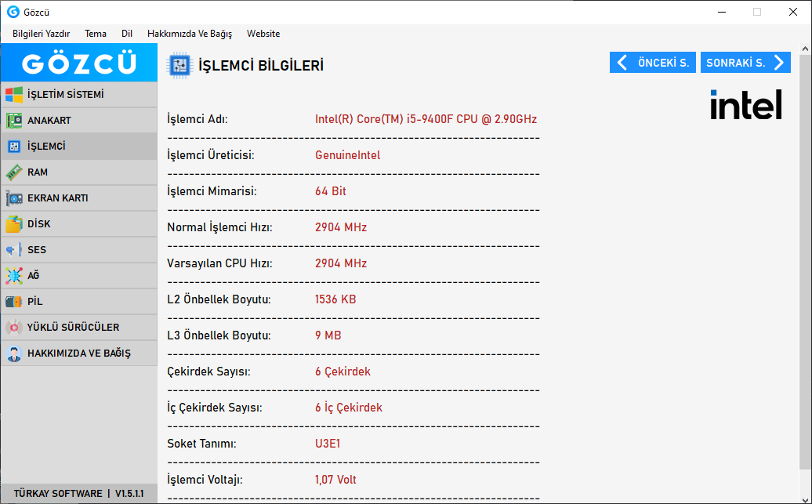Click the Normal İşlemci Hızı 2904 MHz value
The width and height of the screenshot is (812, 504).
(x=341, y=227)
